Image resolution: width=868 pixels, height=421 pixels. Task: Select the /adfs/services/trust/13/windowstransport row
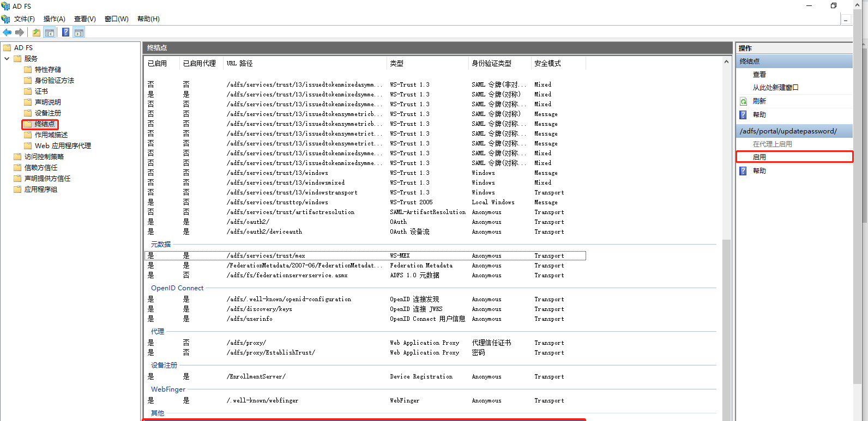pyautogui.click(x=365, y=193)
